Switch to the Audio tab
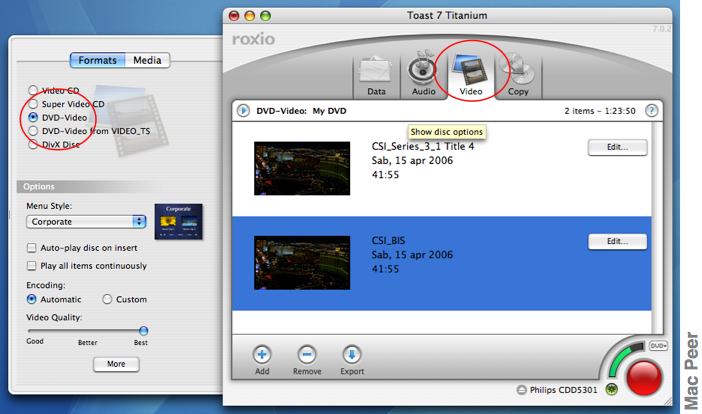This screenshot has height=414, width=702. [x=423, y=76]
